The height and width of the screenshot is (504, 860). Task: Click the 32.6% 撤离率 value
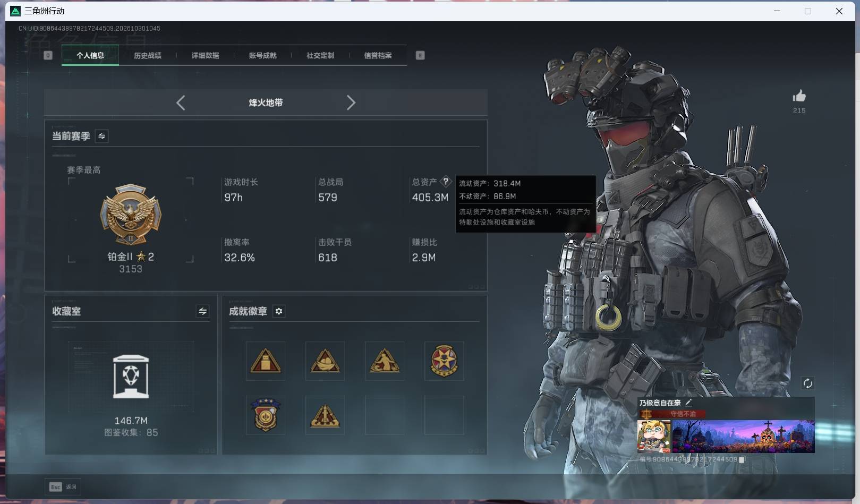point(240,258)
